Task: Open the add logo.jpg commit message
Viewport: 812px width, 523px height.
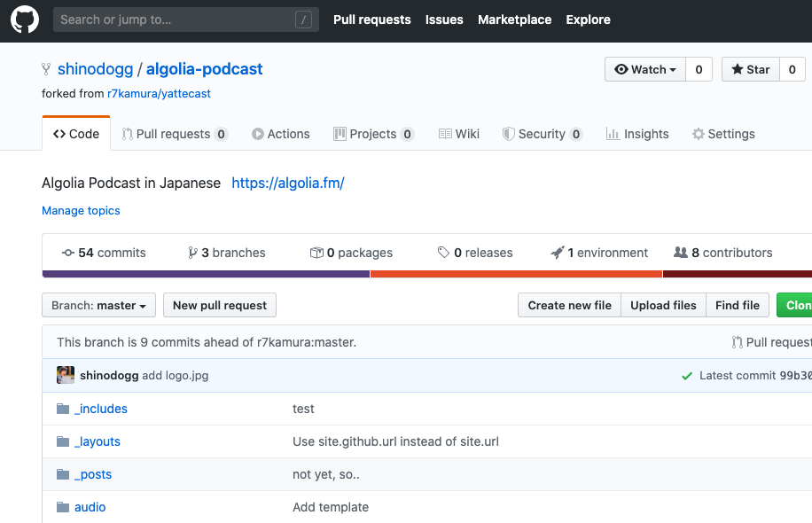Action: point(175,376)
